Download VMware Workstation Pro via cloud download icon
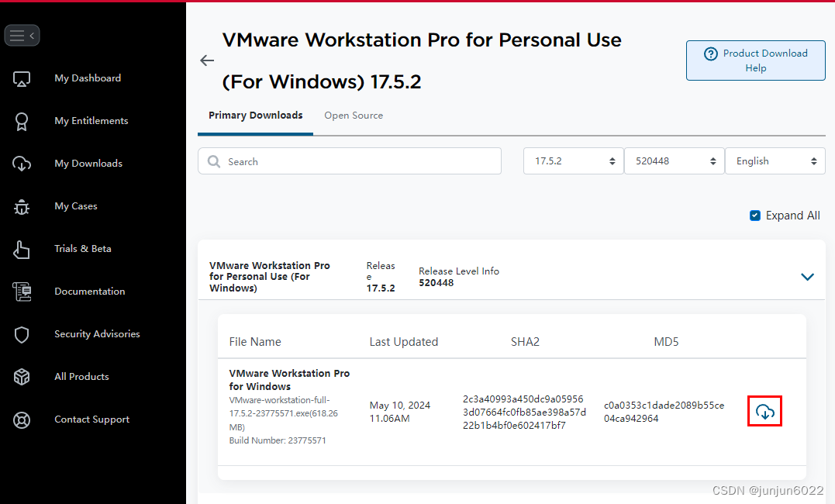Viewport: 835px width, 504px height. click(764, 411)
